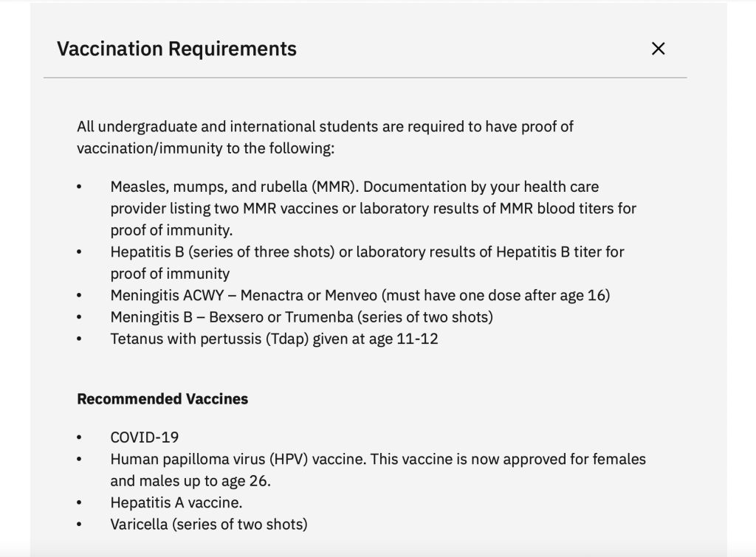Click the word Menveo
This screenshot has height=557, width=756.
coord(351,296)
